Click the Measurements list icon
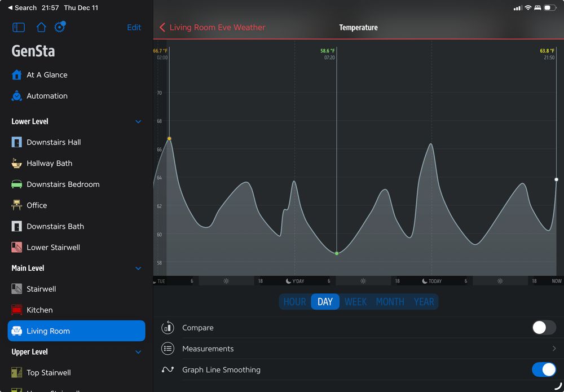The width and height of the screenshot is (564, 392). [x=168, y=349]
